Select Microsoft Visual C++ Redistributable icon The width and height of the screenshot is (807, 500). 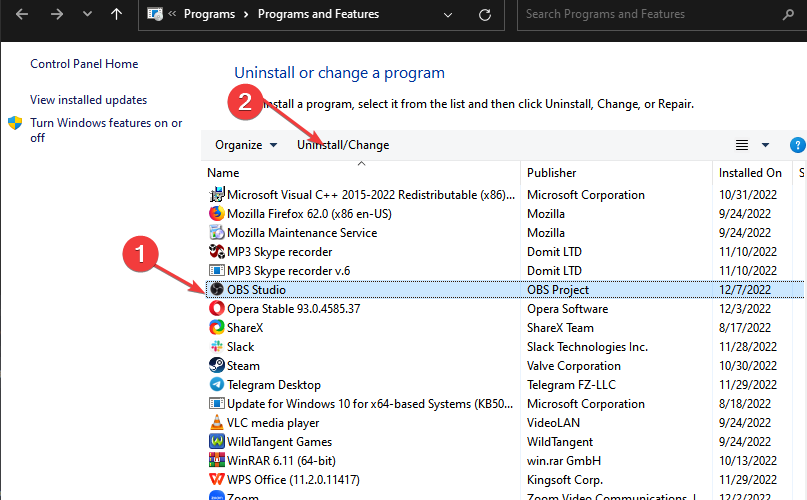pyautogui.click(x=217, y=195)
